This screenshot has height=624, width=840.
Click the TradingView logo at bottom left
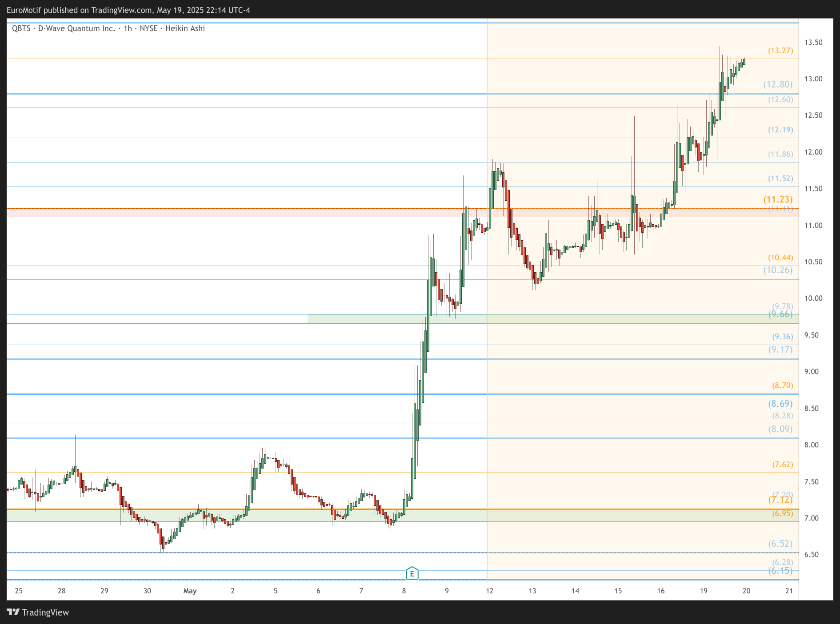(38, 612)
